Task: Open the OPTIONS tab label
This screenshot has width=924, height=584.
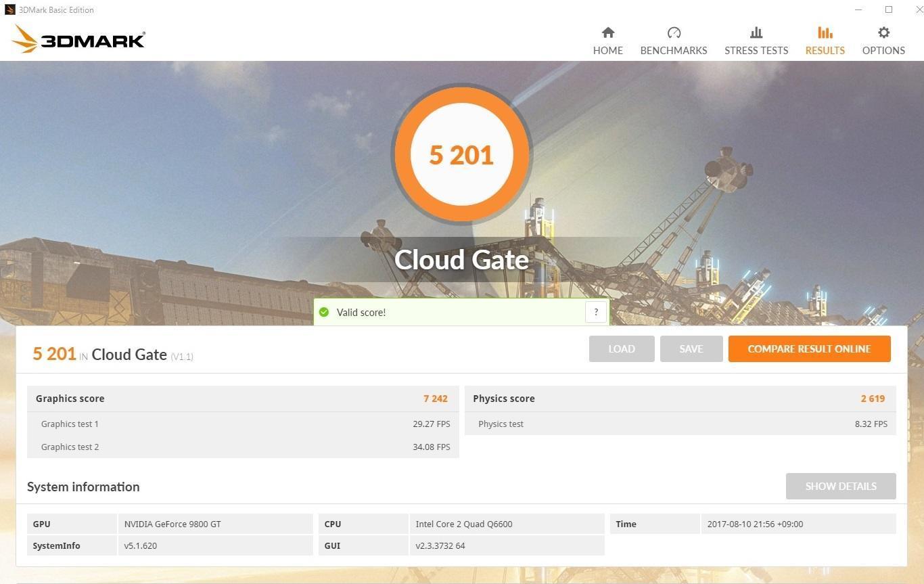Action: (x=883, y=51)
